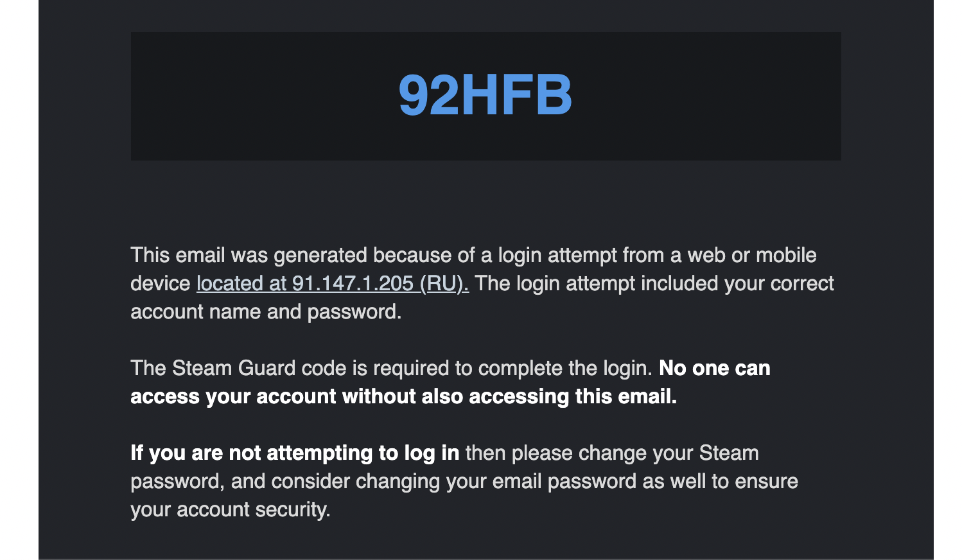962x560 pixels.
Task: Click the text "account name and password."
Action: coord(266,311)
